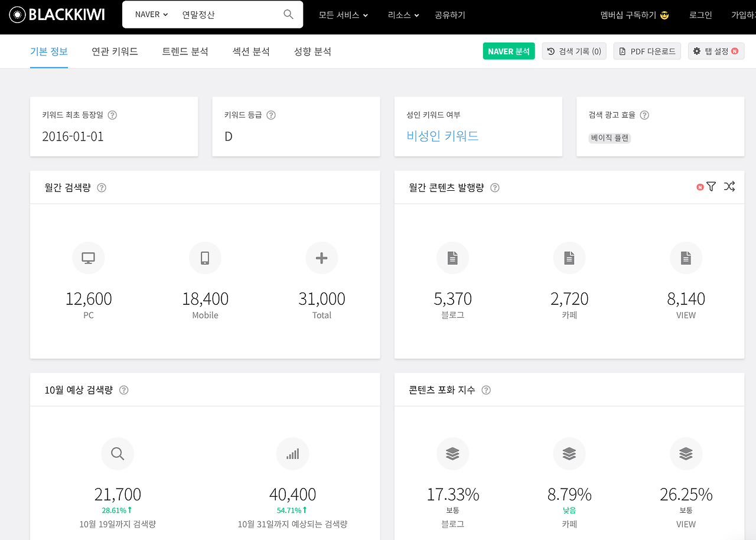Click the 54.71% increase indicator

292,510
